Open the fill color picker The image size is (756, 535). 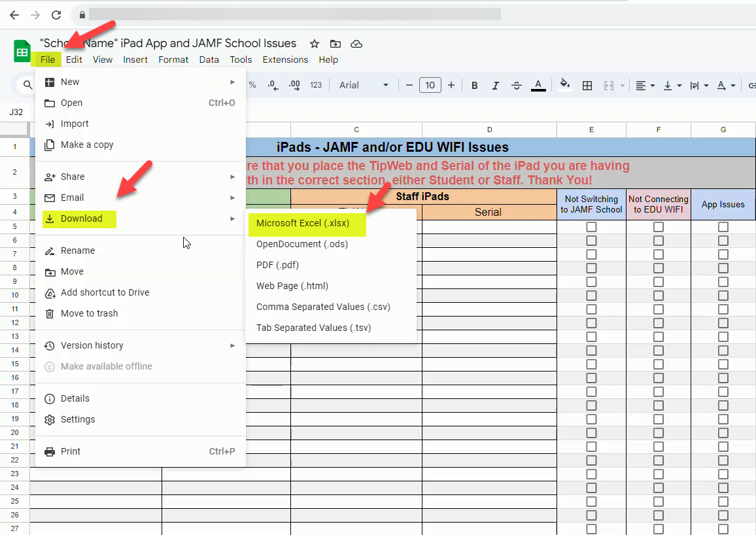pyautogui.click(x=565, y=85)
